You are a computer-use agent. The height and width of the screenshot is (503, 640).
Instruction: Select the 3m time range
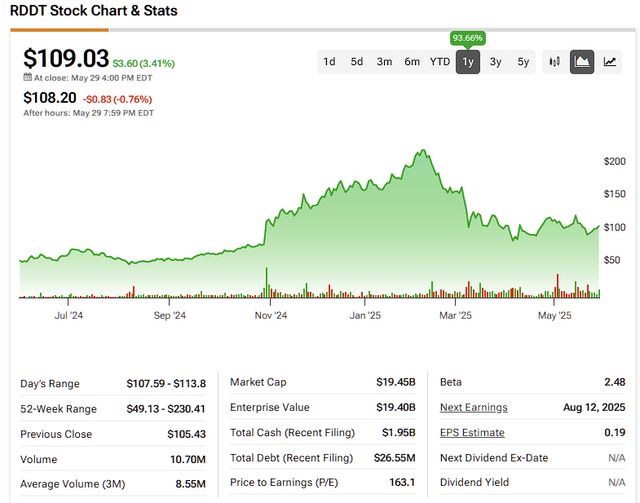[384, 62]
